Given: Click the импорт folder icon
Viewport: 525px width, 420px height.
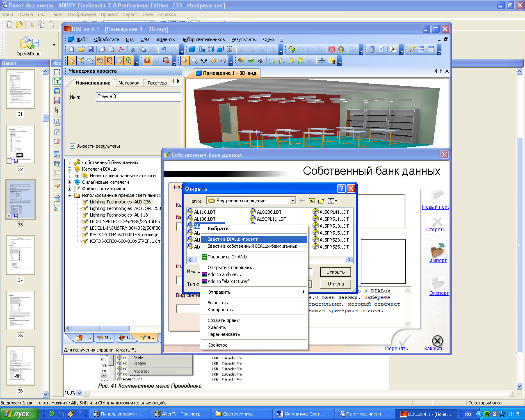Looking at the screenshot, I should click(x=438, y=250).
